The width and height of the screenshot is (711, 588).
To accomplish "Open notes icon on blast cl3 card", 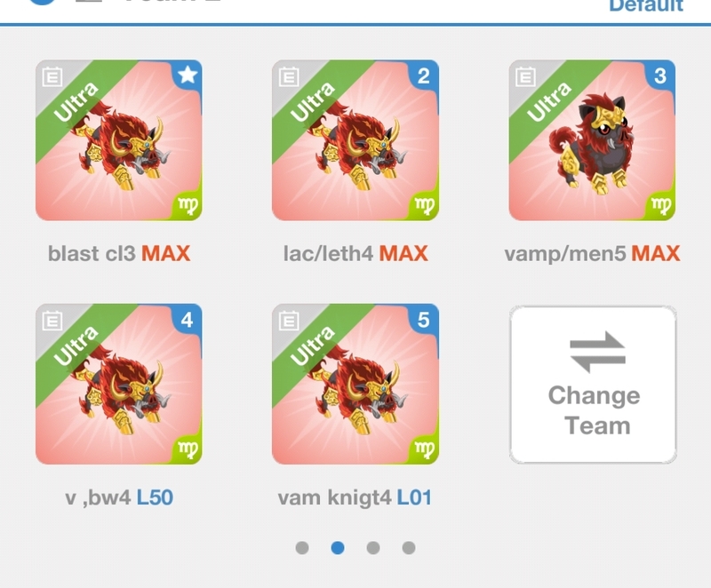I will click(x=52, y=76).
